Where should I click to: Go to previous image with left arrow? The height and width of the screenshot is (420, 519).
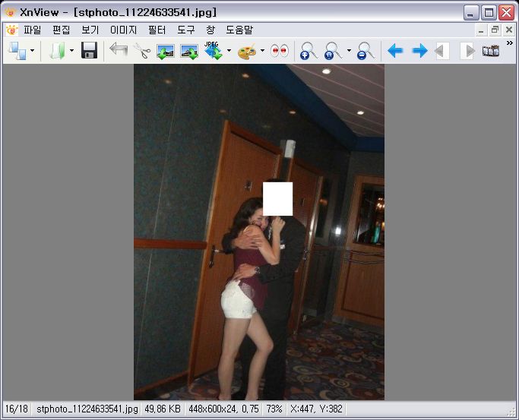tap(394, 51)
